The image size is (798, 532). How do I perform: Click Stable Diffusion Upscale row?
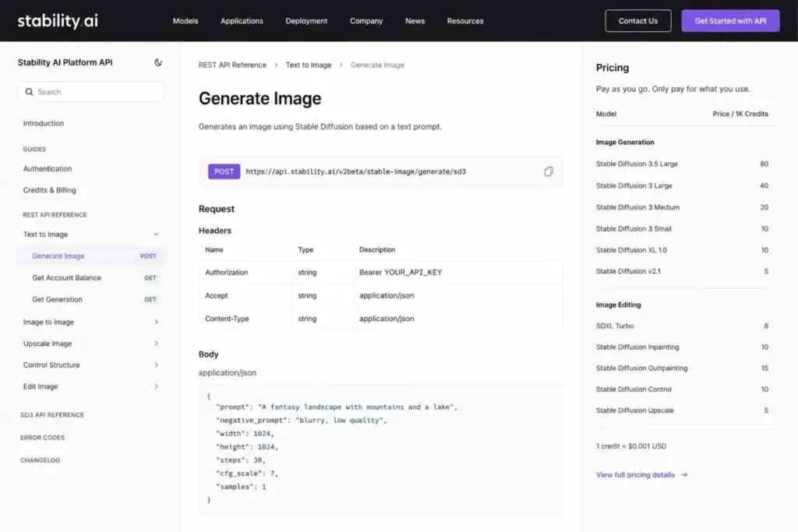click(682, 410)
